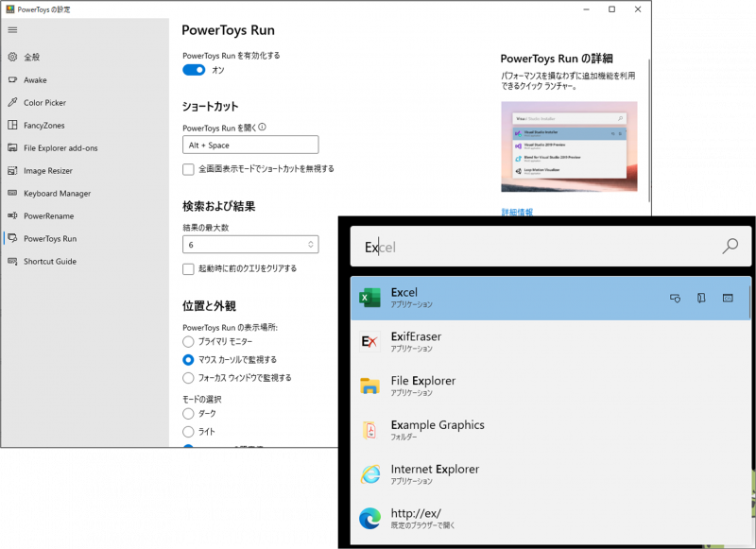Click the Shortcut Guide icon
Viewport: 756px width, 549px height.
click(12, 261)
